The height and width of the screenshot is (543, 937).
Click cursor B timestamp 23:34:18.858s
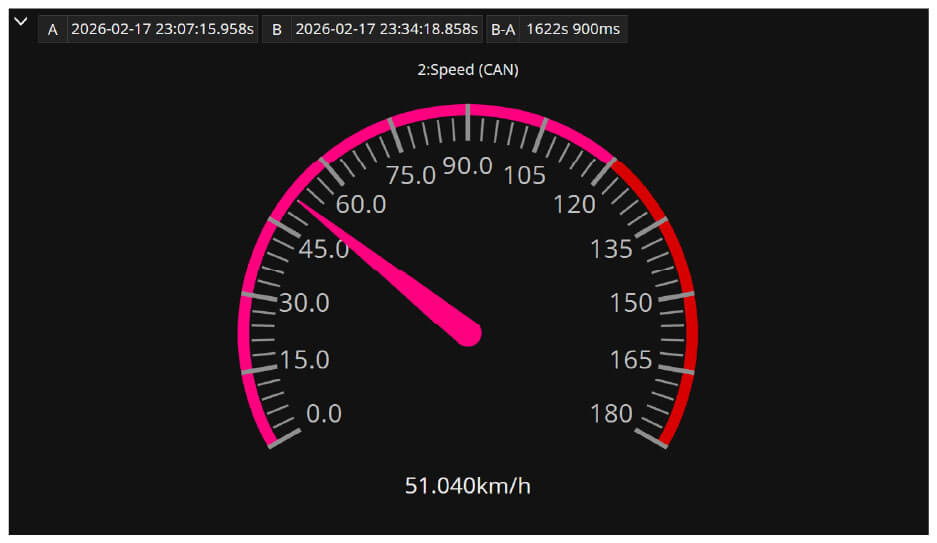point(387,29)
